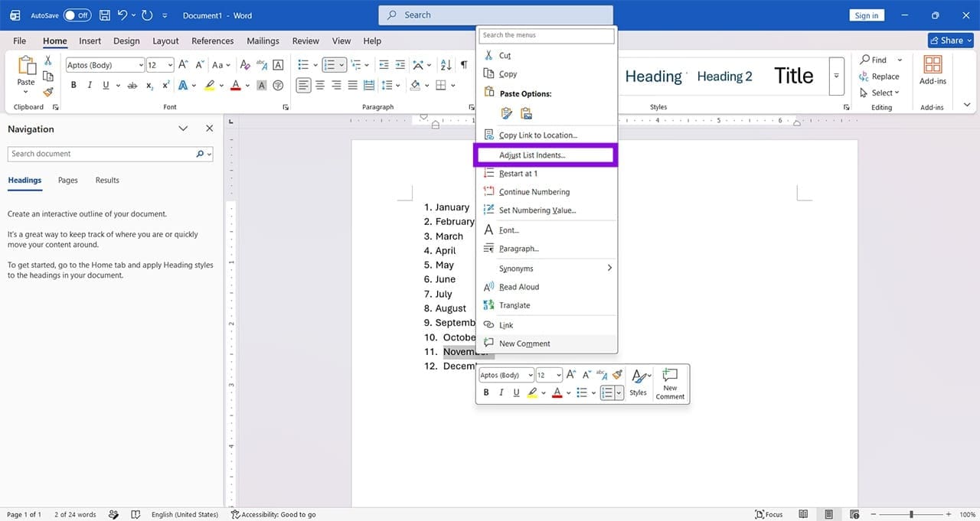The height and width of the screenshot is (521, 980).
Task: Switch to Pages tab in Navigation pane
Action: tap(68, 181)
